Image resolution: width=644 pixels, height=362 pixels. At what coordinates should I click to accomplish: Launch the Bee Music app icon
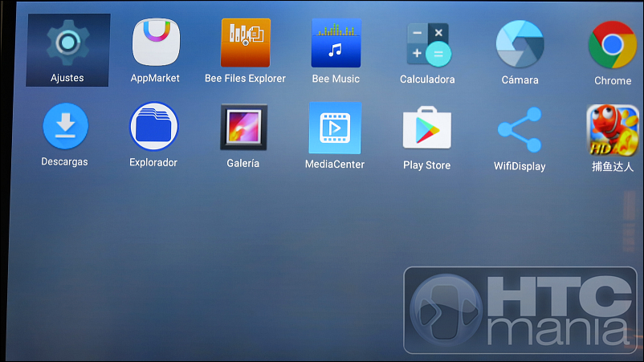pyautogui.click(x=336, y=43)
